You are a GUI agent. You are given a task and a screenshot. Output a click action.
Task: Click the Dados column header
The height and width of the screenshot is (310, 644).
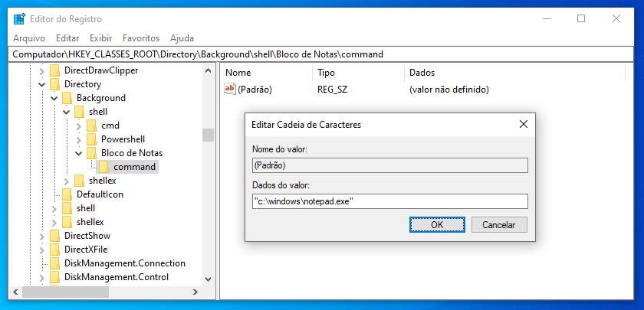pos(422,73)
